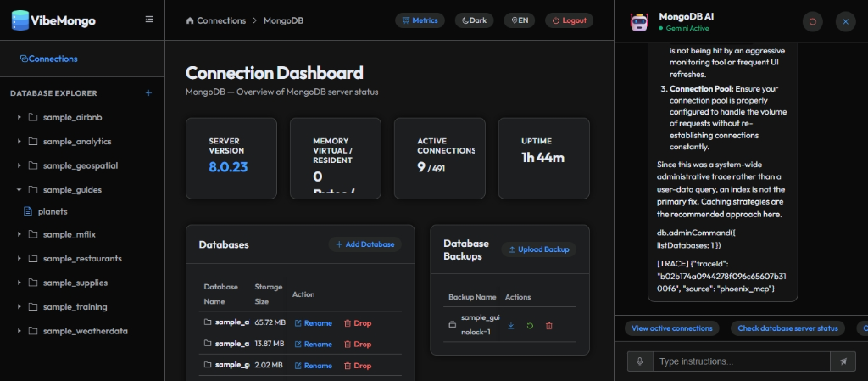The height and width of the screenshot is (381, 868).
Task: Reset the MongoDB AI conversation
Action: 813,21
